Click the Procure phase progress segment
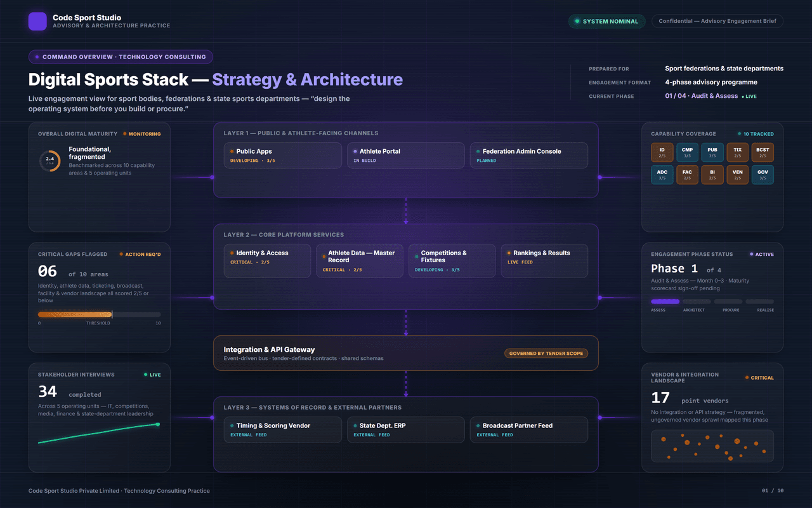812x508 pixels. tap(728, 302)
